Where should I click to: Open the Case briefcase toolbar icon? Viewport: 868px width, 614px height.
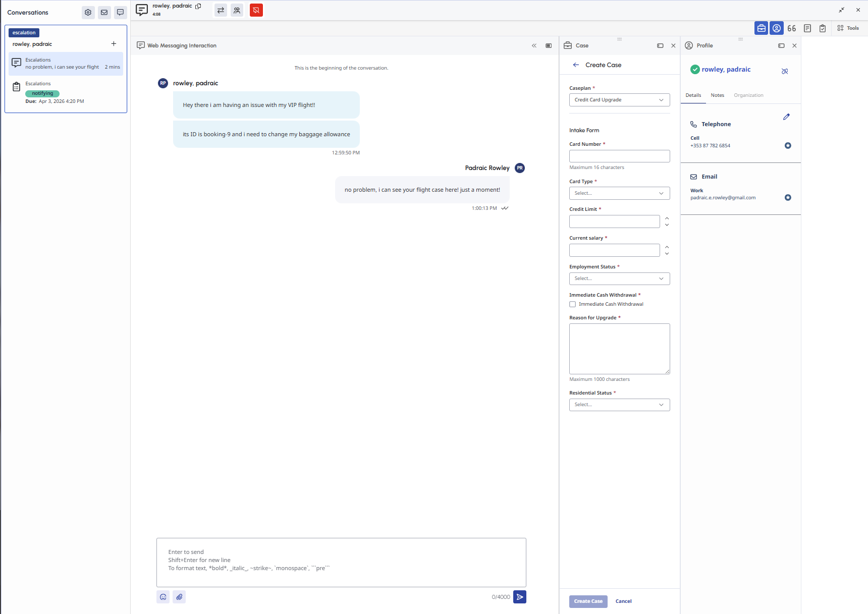761,28
